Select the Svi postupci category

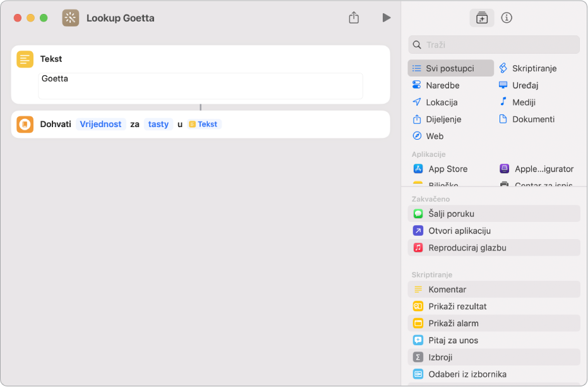[x=450, y=68]
